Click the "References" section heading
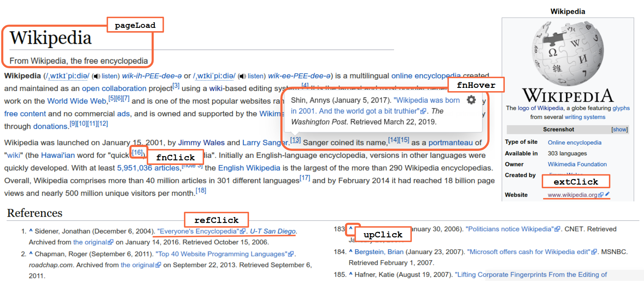The image size is (644, 281). click(35, 213)
